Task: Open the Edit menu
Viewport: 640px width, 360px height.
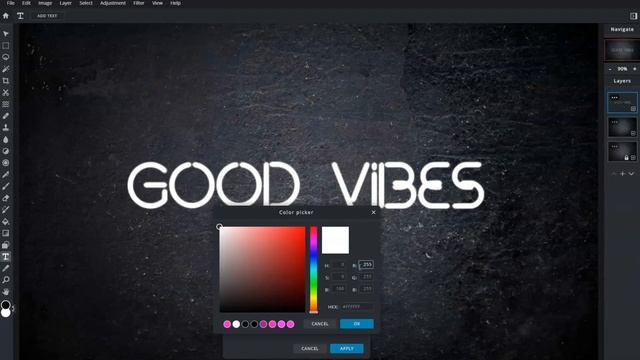Action: 26,3
